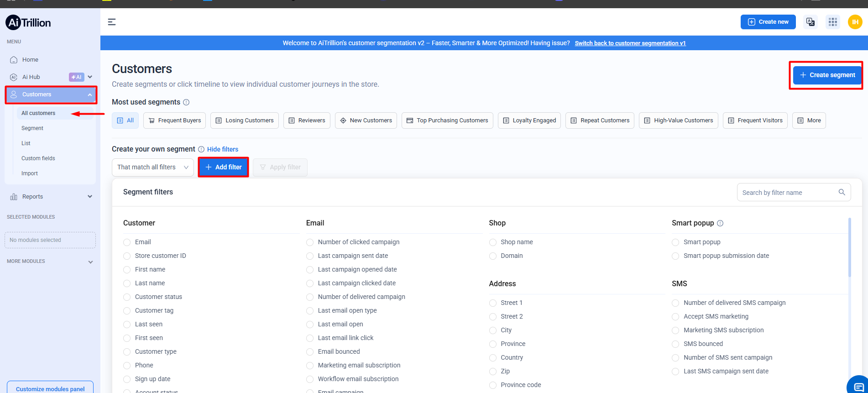This screenshot has width=868, height=393.
Task: Select the Last campaign sent date filter
Action: tap(310, 256)
